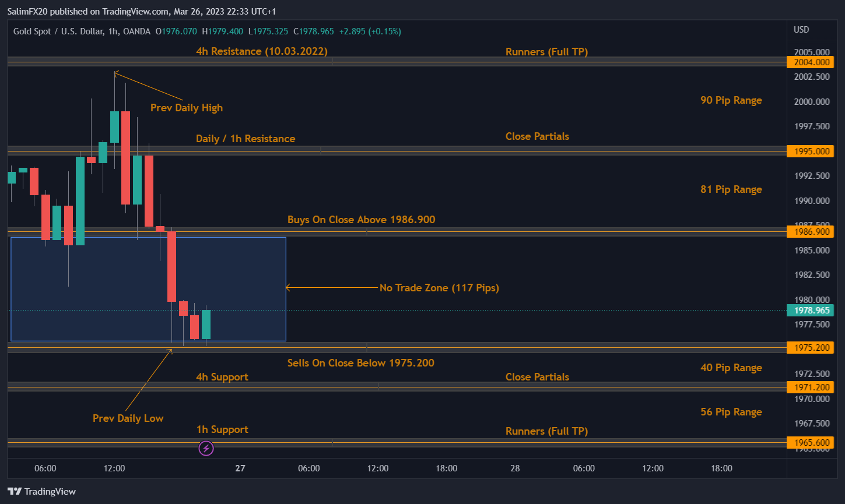Screen dimensions: 845x504
Task: Click 'No Trade Zone (117 Pips)' label
Action: [439, 288]
